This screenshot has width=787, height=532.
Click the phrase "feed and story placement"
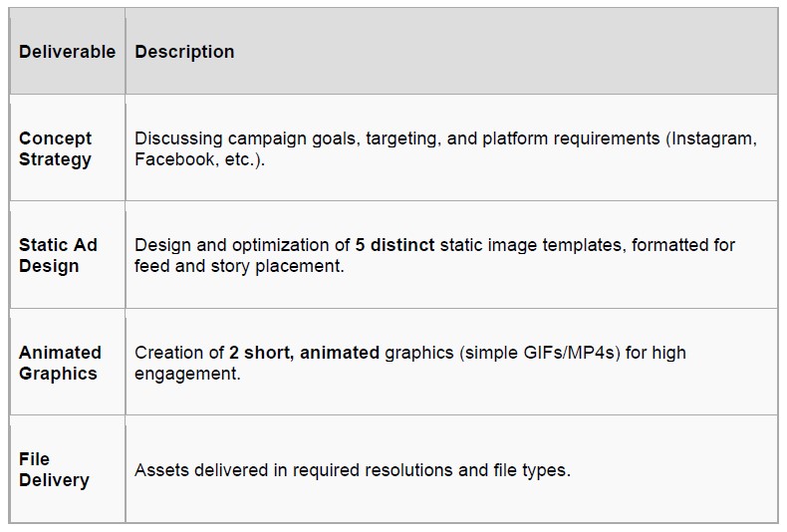239,266
